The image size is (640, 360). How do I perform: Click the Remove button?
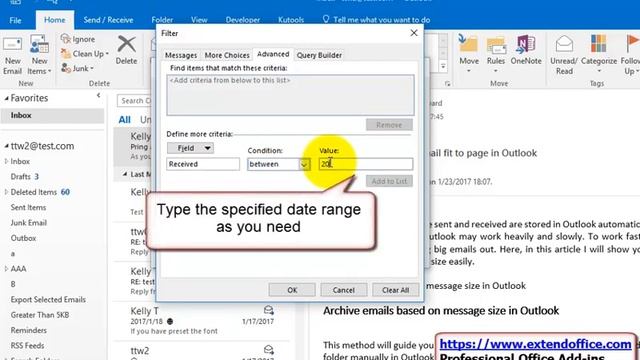(x=389, y=125)
